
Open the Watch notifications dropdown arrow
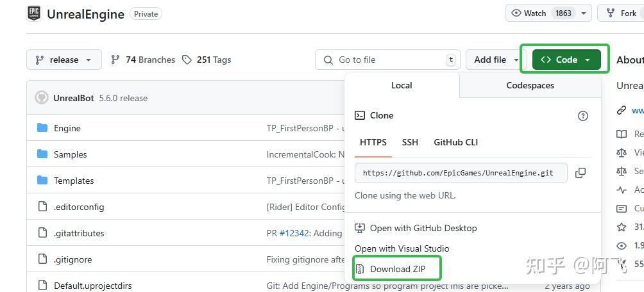584,13
